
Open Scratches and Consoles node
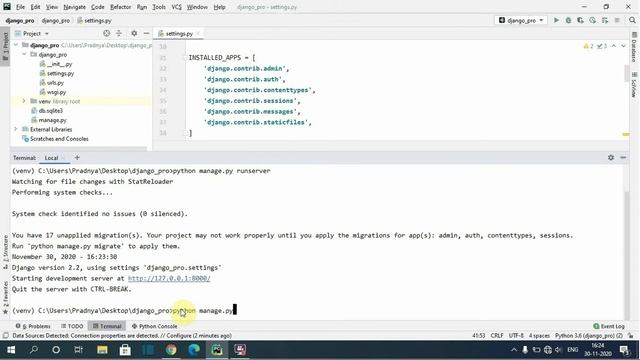(59, 139)
